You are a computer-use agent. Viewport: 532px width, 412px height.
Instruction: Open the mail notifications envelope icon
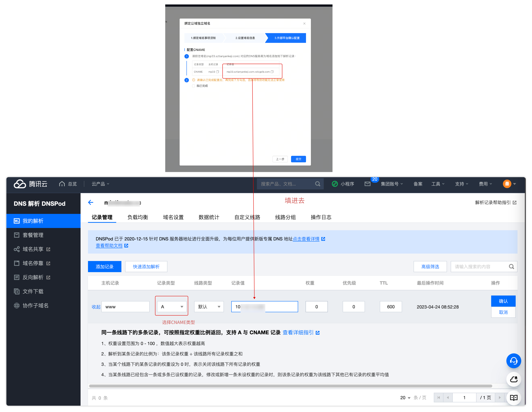[x=367, y=184]
